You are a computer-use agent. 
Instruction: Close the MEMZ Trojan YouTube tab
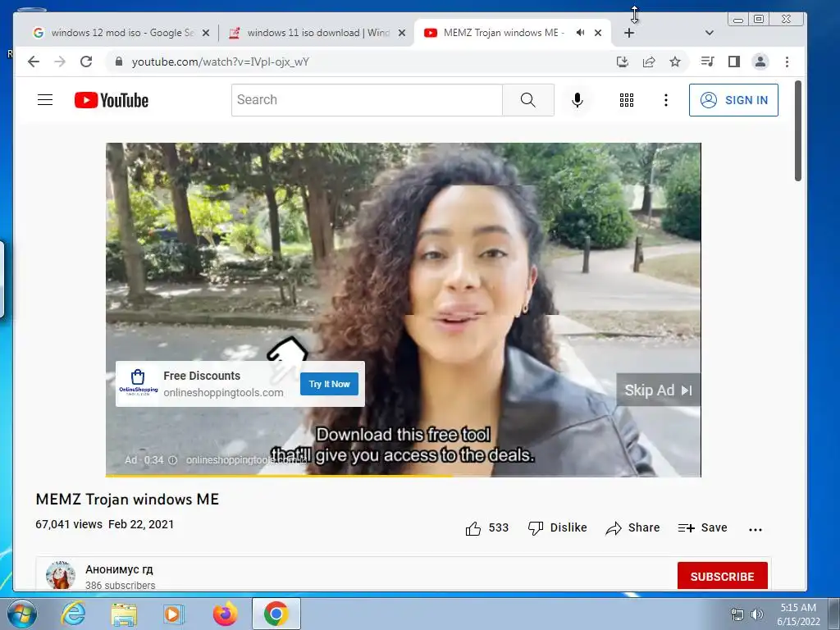click(x=598, y=33)
